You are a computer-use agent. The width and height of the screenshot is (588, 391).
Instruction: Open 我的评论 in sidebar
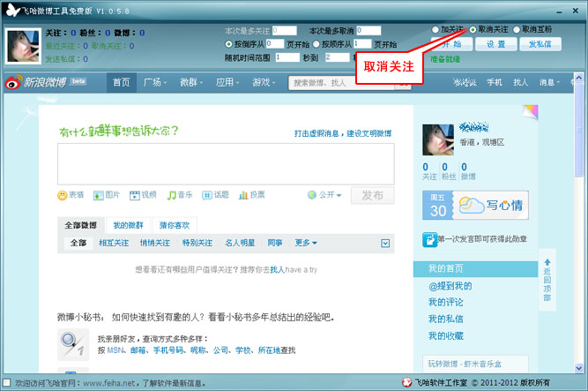(445, 303)
